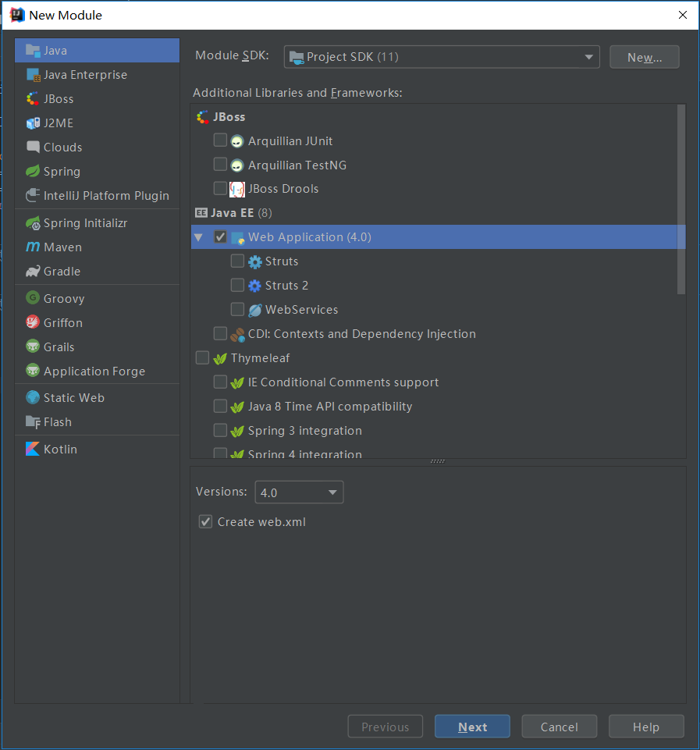Click the frameworks list vertical scrollbar
Viewport: 700px width, 750px height.
click(681, 199)
